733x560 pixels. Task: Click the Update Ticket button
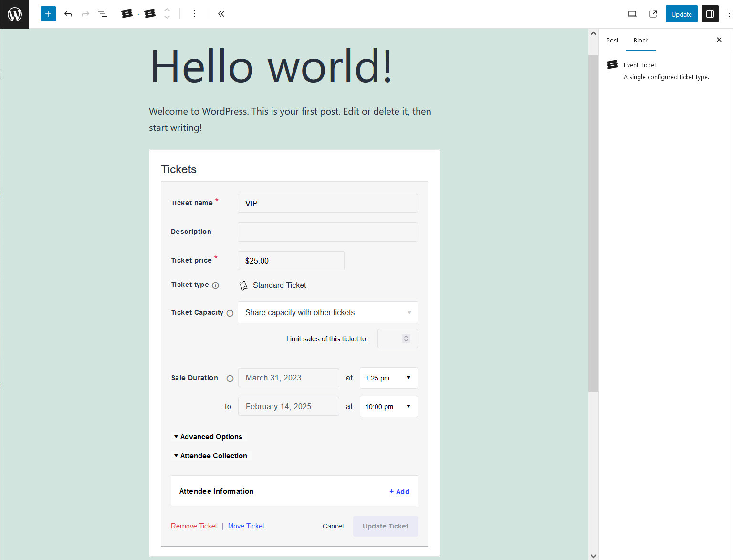(x=386, y=526)
